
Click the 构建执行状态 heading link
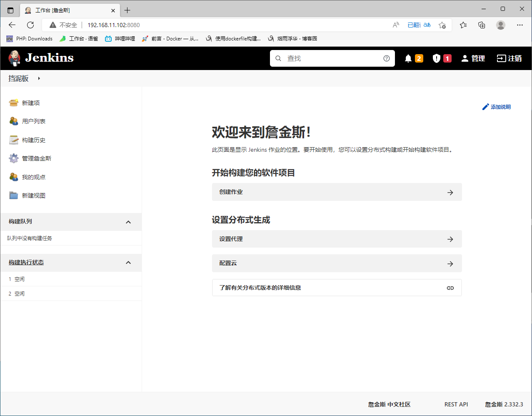point(26,263)
